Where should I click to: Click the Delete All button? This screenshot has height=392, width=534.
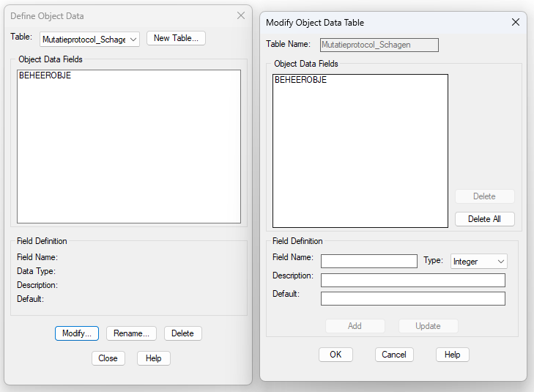[x=485, y=219]
